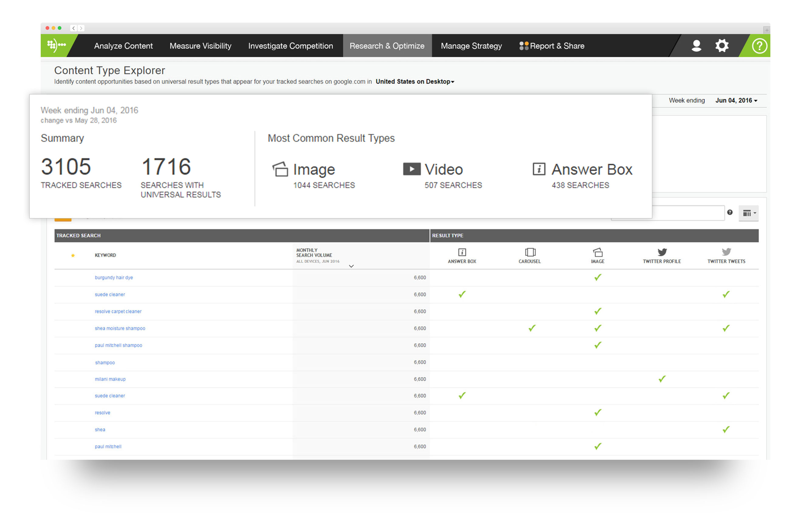Open the burgundy hair dye keyword link
The width and height of the screenshot is (812, 530).
(114, 277)
